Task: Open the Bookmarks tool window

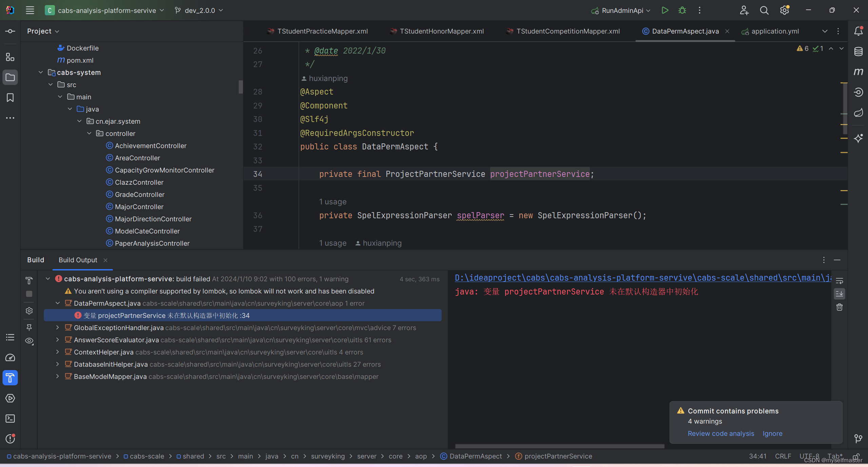Action: coord(10,98)
